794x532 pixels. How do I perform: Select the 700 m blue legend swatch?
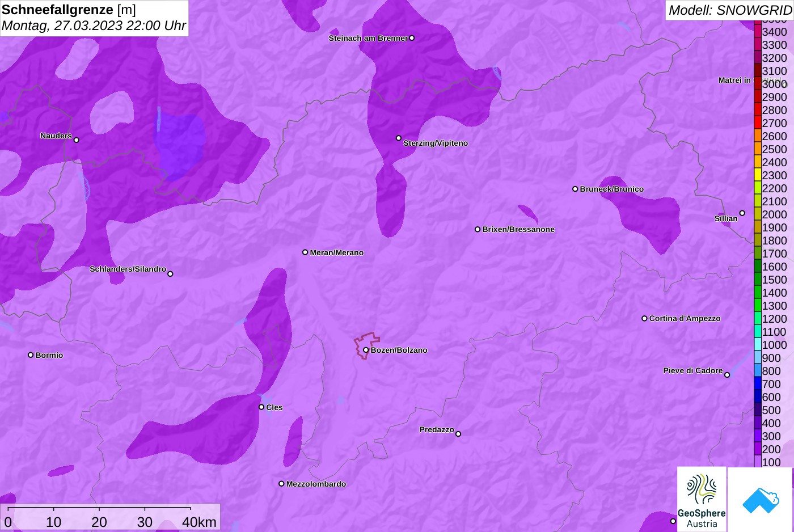(758, 384)
